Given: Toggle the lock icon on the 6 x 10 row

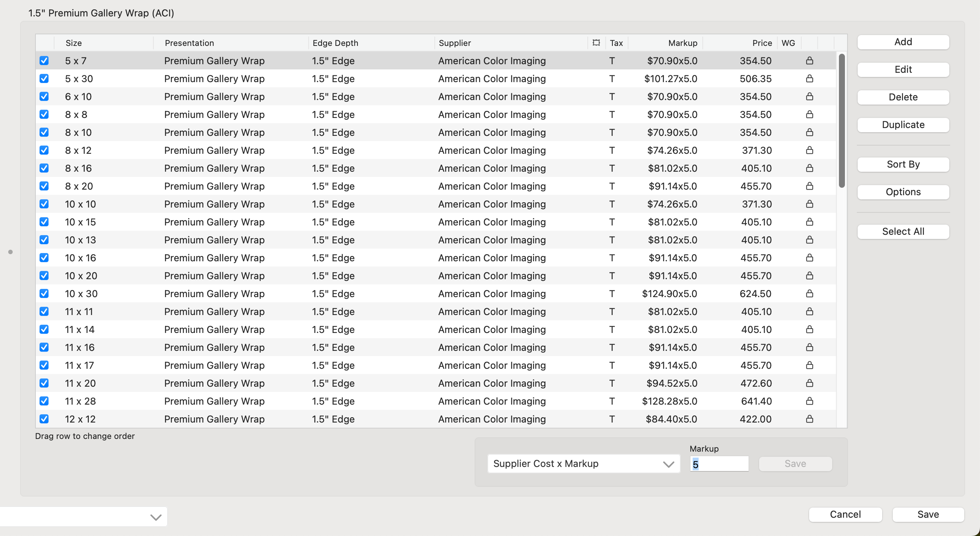Looking at the screenshot, I should tap(809, 96).
